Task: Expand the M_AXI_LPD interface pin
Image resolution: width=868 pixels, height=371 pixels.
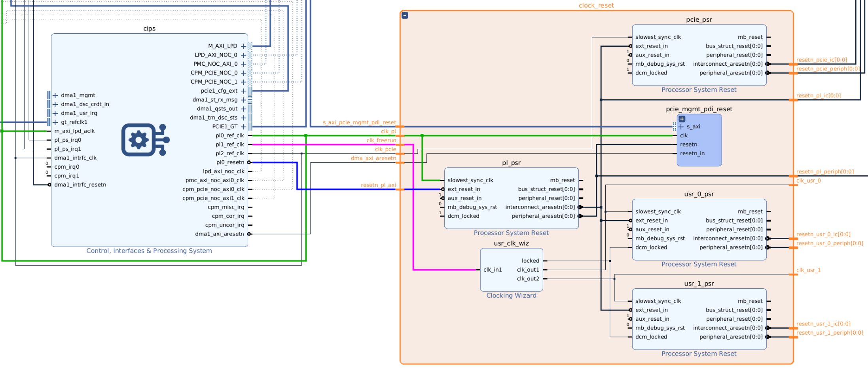Action: pos(243,46)
